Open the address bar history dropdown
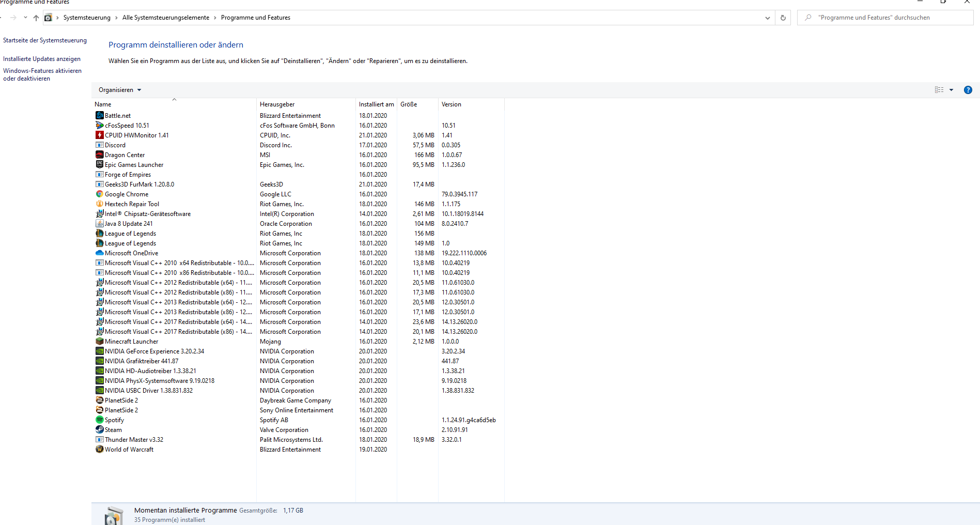Image resolution: width=980 pixels, height=525 pixels. coord(767,18)
